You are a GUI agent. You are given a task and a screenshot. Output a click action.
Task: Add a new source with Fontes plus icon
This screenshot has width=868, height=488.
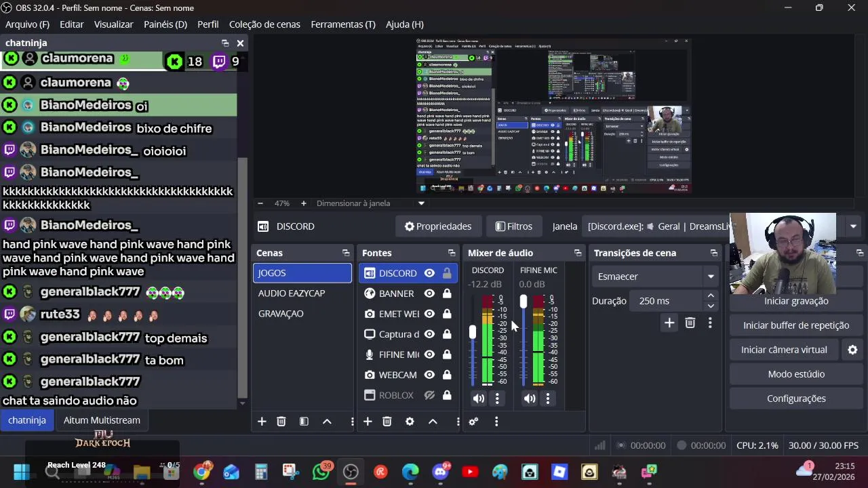368,422
